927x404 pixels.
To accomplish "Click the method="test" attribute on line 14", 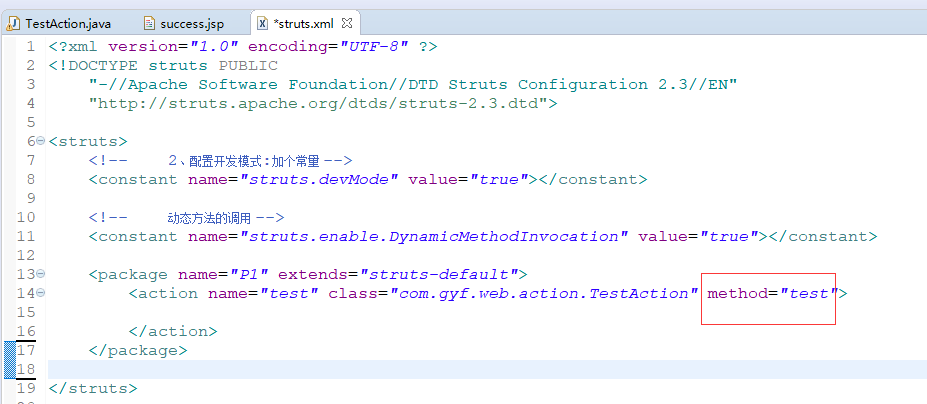I will (773, 293).
